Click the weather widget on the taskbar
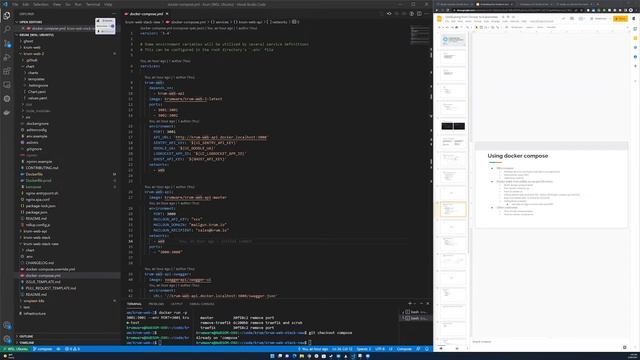The image size is (640, 360). coord(9,356)
